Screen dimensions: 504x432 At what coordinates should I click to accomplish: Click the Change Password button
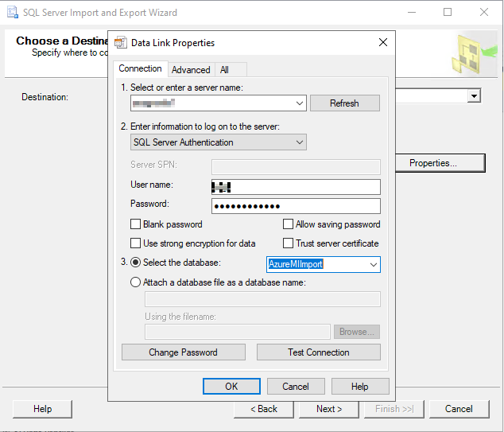point(183,352)
